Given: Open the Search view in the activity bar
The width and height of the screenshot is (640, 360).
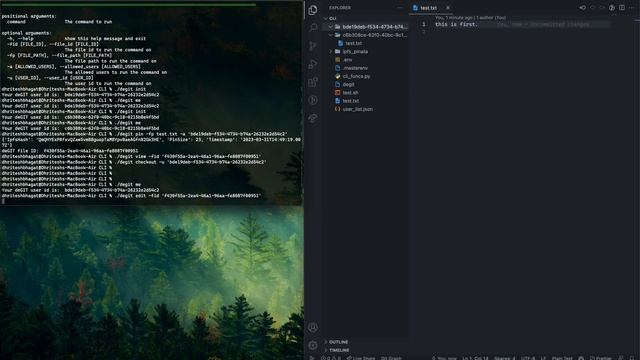Looking at the screenshot, I should click(313, 27).
